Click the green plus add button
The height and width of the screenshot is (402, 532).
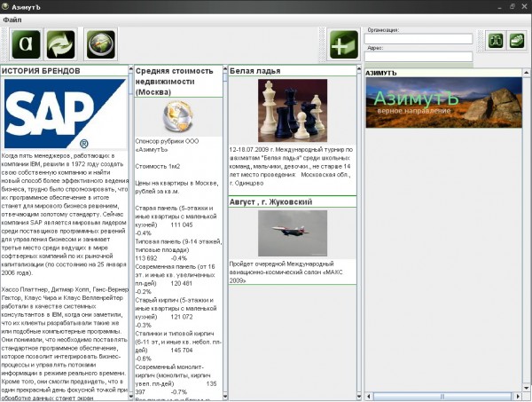pos(342,44)
